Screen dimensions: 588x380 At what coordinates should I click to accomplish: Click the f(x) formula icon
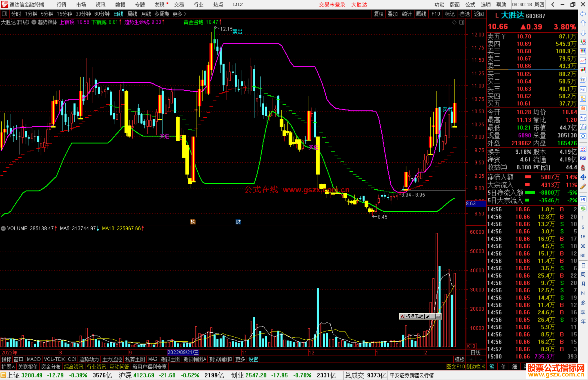(x=583, y=127)
